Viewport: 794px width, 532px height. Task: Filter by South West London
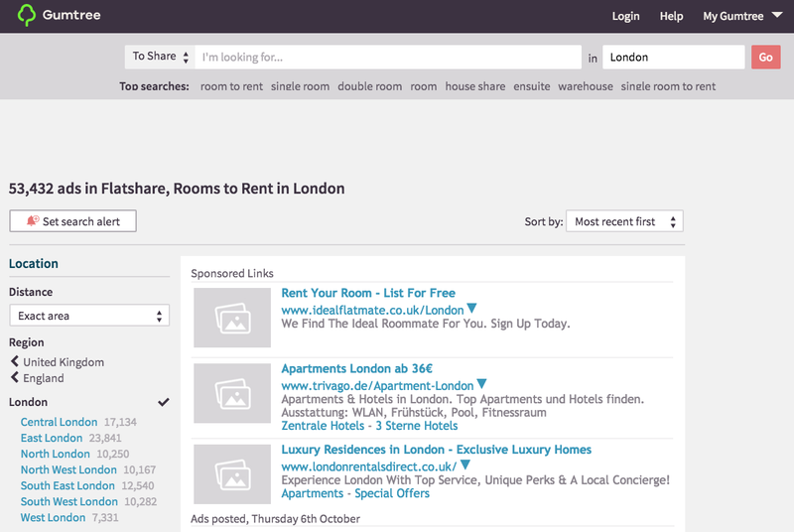pyautogui.click(x=68, y=501)
